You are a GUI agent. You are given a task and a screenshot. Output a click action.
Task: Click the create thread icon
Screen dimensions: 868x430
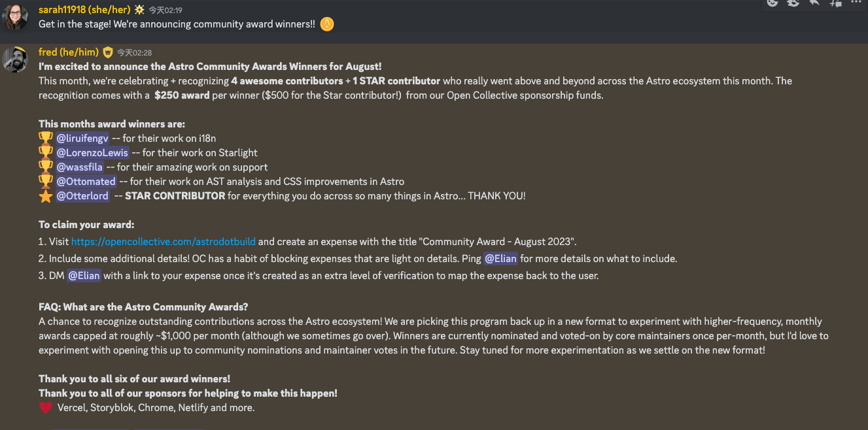pos(835,3)
